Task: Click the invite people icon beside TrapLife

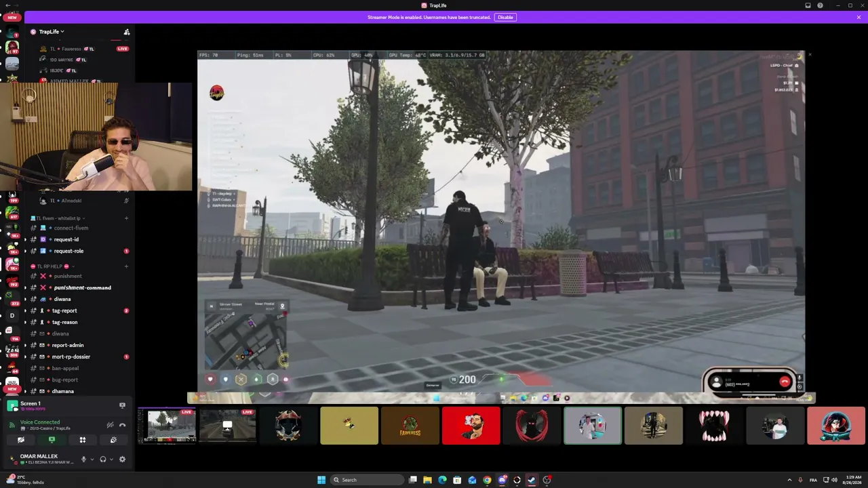Action: point(126,32)
